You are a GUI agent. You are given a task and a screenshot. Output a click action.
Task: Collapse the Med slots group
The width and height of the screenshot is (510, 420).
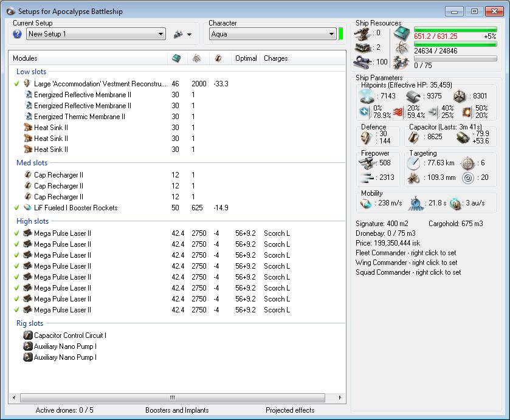click(x=32, y=163)
